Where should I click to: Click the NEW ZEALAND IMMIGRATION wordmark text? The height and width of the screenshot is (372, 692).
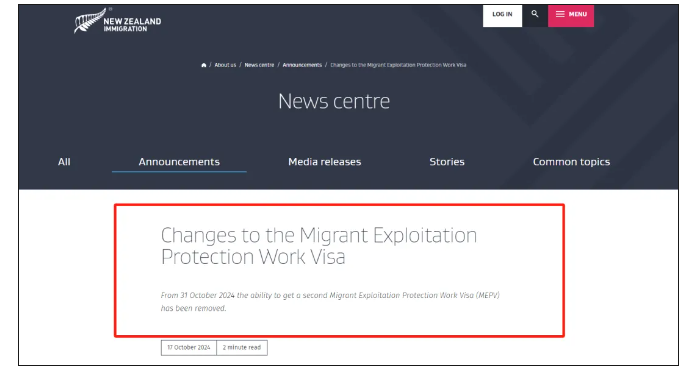(x=132, y=25)
